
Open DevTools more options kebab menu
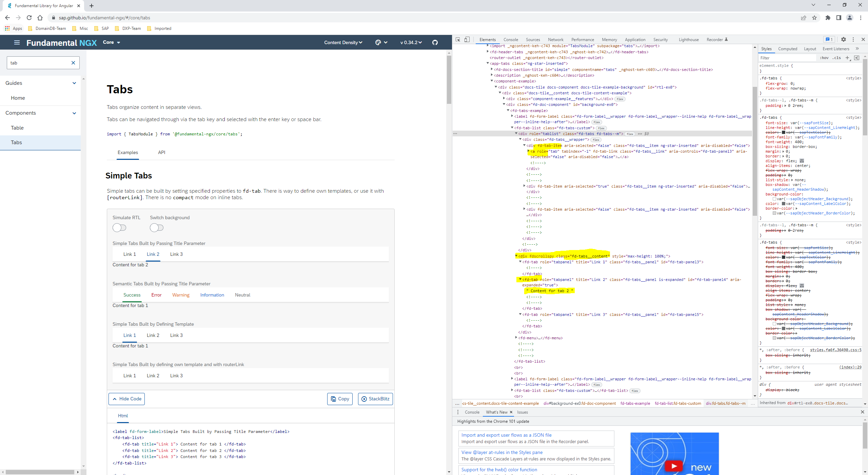click(853, 39)
